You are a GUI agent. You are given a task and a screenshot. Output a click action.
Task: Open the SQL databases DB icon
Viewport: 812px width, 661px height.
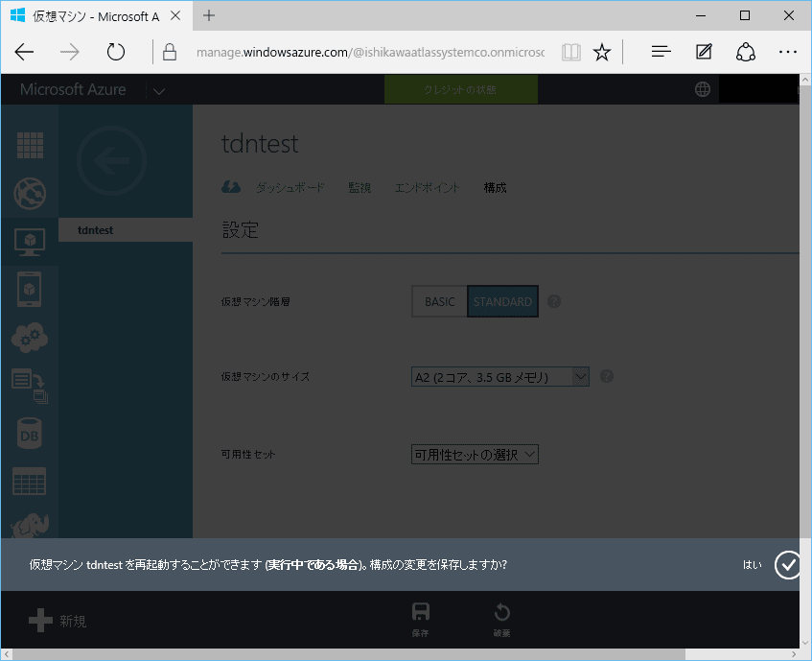pos(30,434)
